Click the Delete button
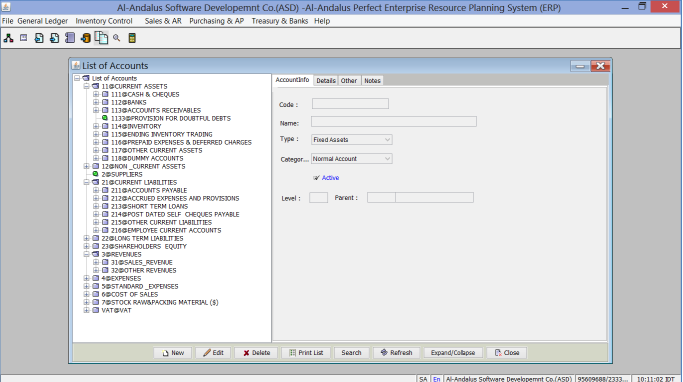 click(256, 353)
